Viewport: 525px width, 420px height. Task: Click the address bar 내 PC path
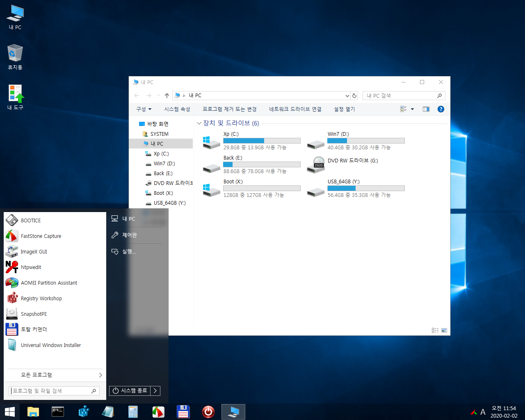195,96
